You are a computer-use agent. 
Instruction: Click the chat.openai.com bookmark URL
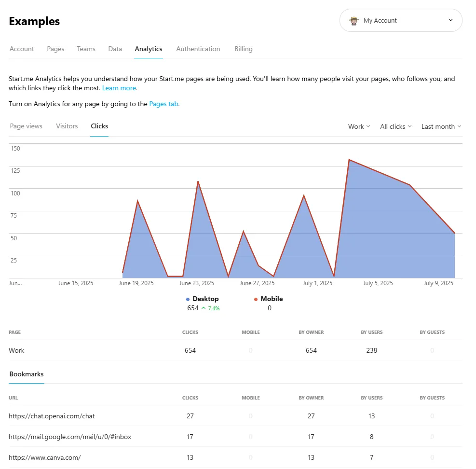[52, 416]
